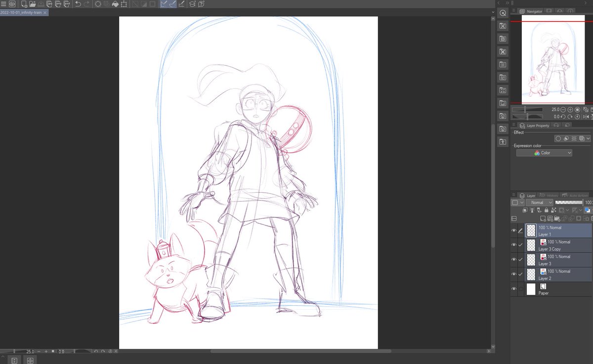Screen dimensions: 593x364
Task: Expand the Effect options dropdown arrow
Action: [x=588, y=138]
